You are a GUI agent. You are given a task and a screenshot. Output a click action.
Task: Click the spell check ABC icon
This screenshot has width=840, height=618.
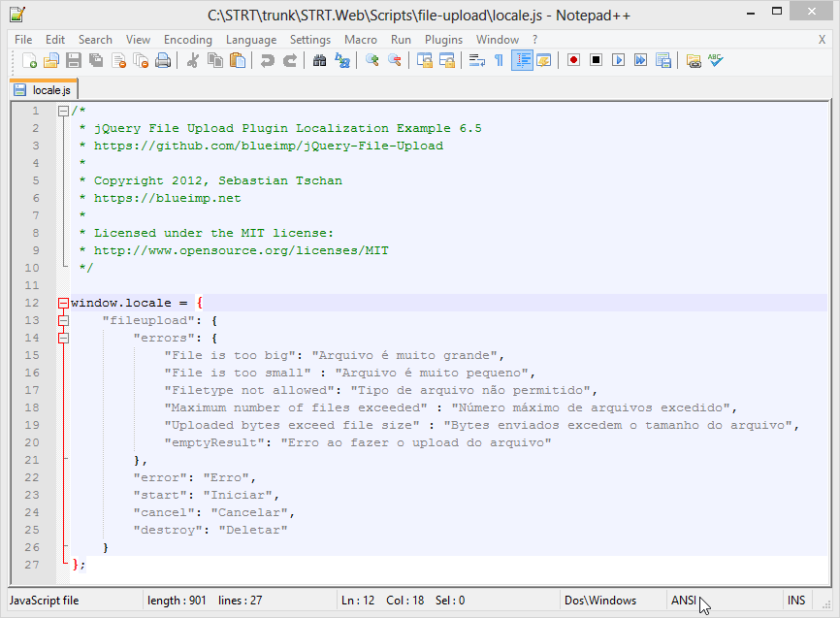pos(716,60)
